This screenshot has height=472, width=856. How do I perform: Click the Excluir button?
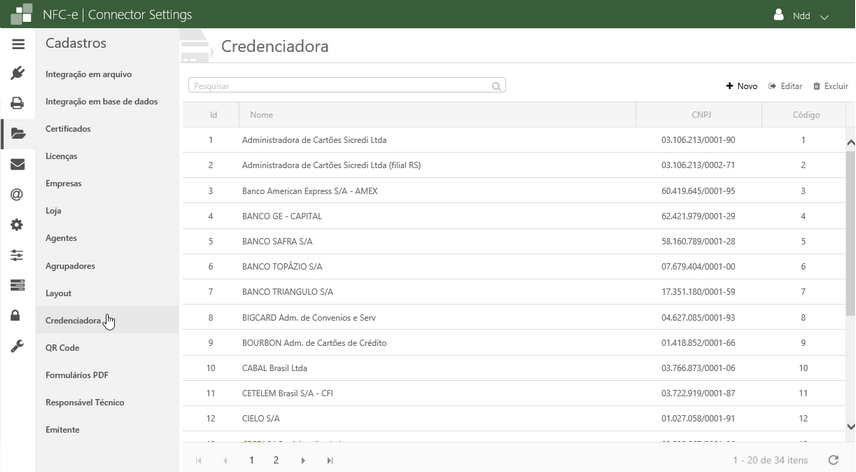[x=830, y=86]
